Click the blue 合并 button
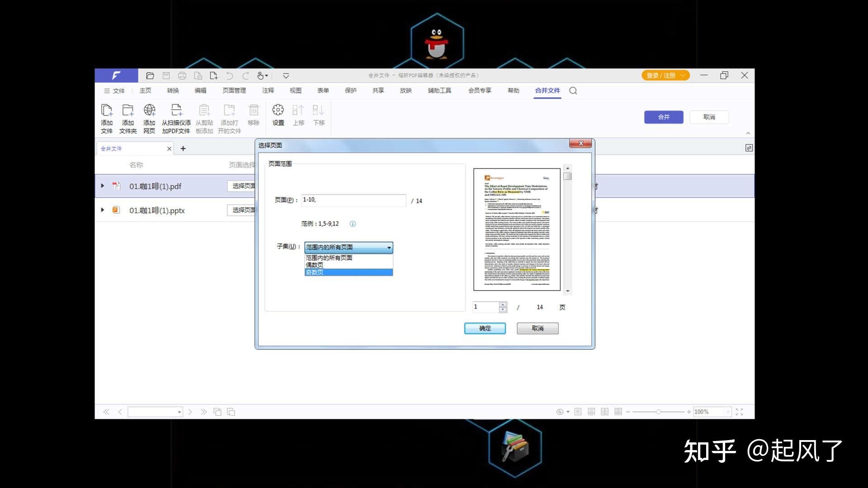Image resolution: width=868 pixels, height=488 pixels. [x=663, y=117]
